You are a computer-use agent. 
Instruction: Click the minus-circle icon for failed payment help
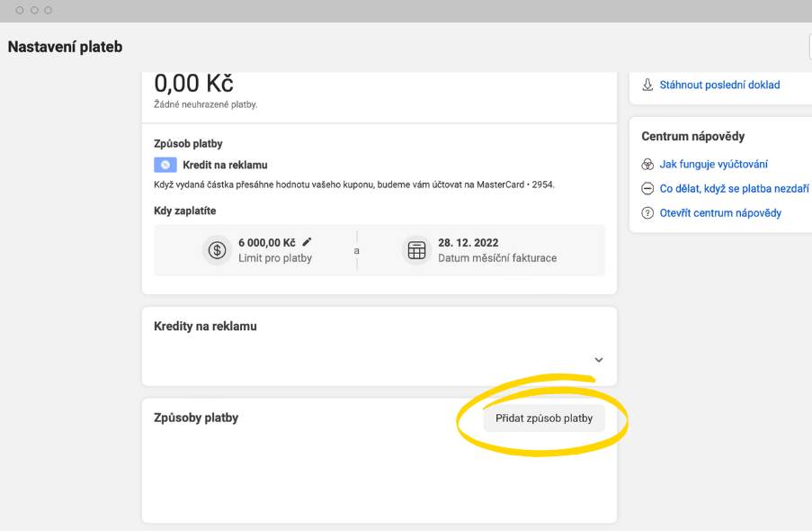point(647,189)
